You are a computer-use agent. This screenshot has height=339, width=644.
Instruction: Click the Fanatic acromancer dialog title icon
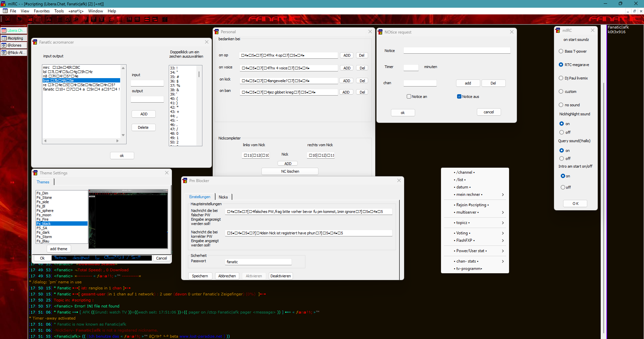(x=35, y=42)
